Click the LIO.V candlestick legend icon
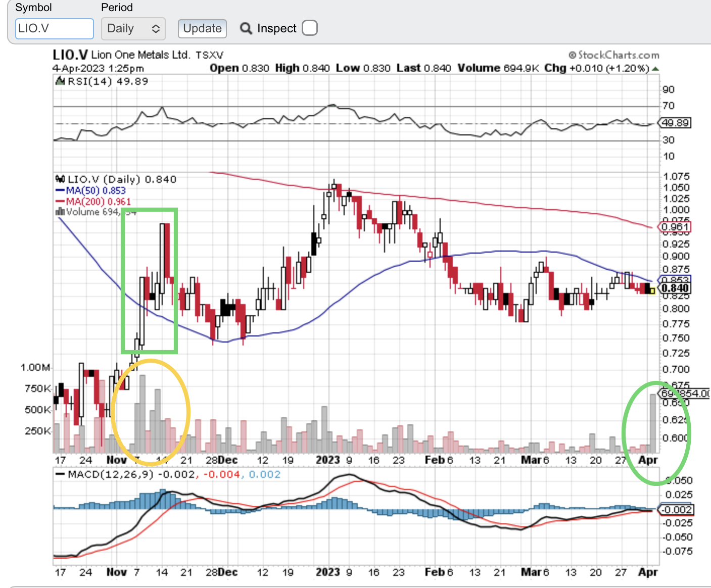This screenshot has height=588, width=711. [x=60, y=179]
